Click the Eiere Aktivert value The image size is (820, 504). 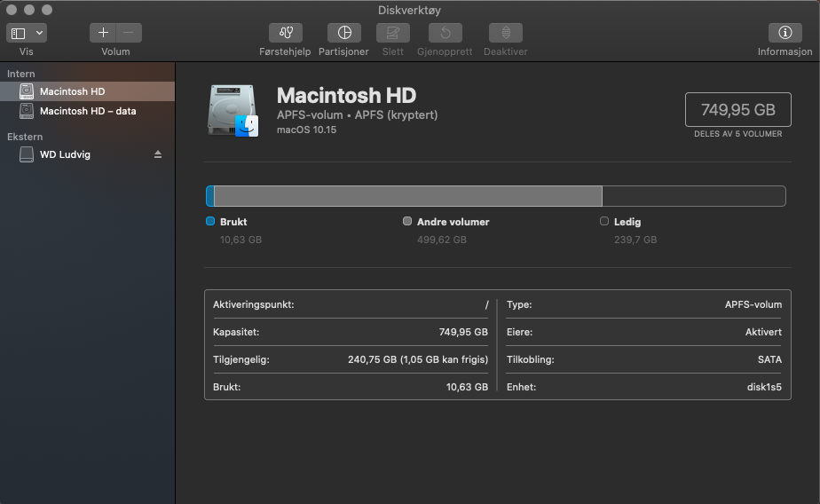pyautogui.click(x=763, y=332)
